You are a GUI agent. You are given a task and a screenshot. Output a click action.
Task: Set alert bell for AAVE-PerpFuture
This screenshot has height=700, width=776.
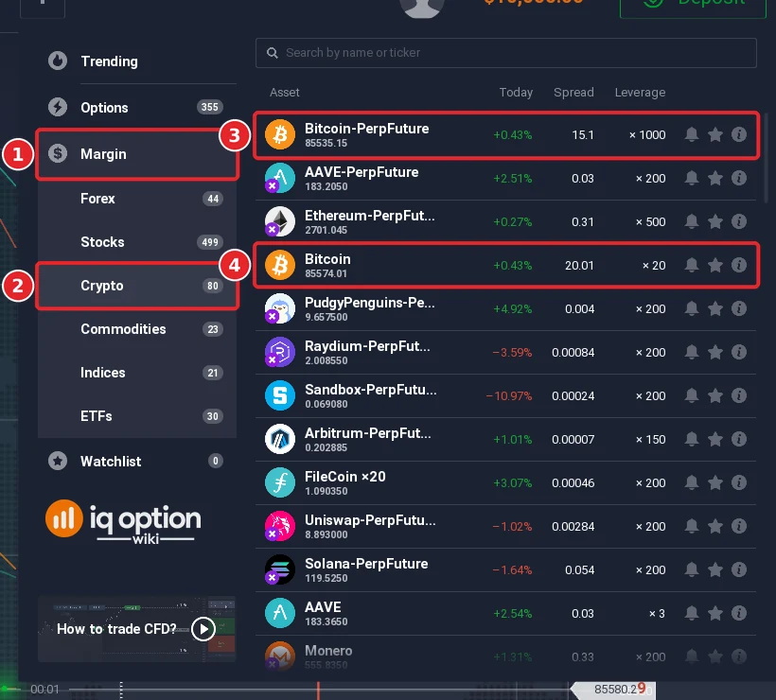[692, 178]
